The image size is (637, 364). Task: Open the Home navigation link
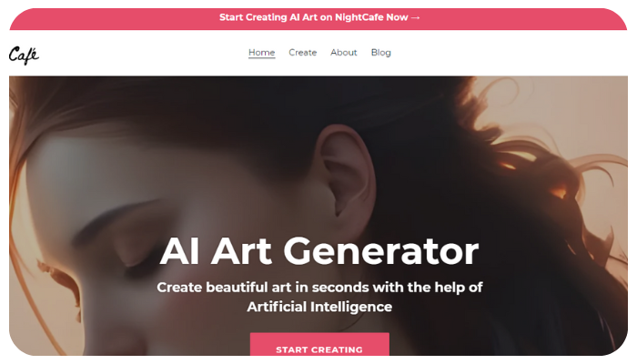[x=262, y=53]
